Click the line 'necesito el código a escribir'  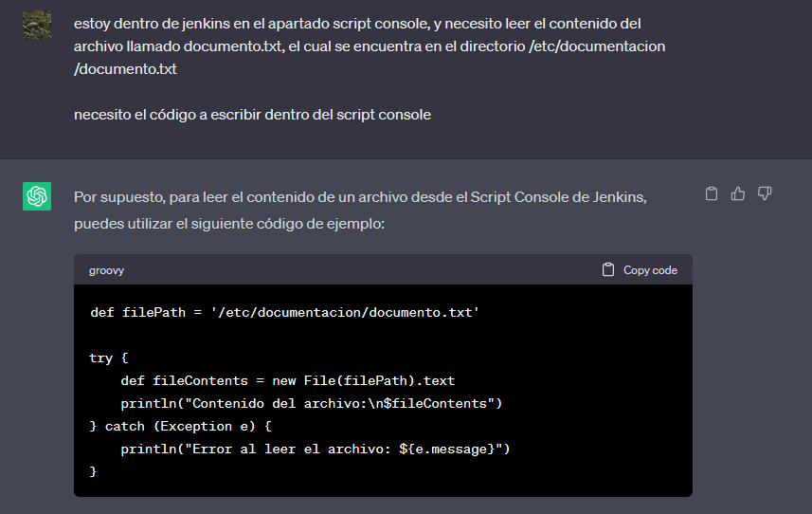252,115
